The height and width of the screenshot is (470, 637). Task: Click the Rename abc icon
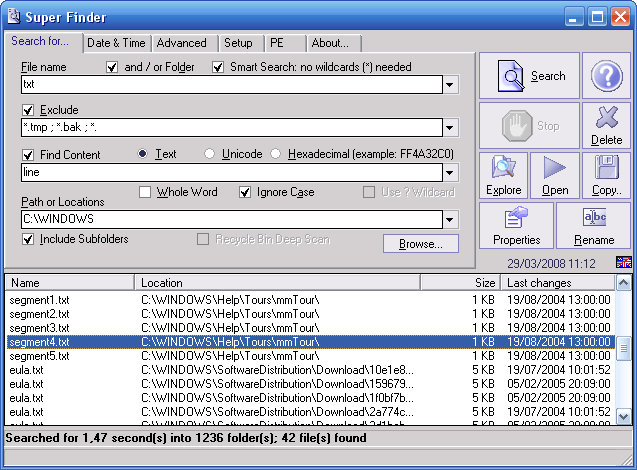594,225
